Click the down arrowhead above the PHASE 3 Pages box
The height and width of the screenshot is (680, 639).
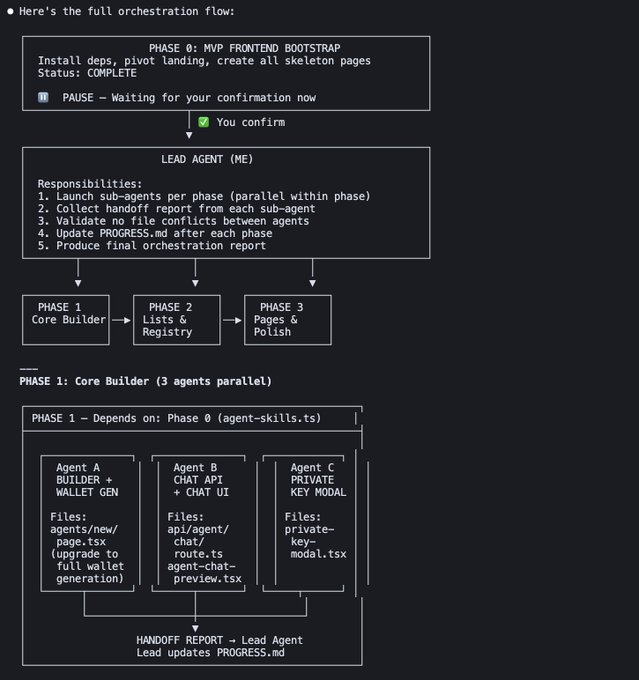(x=313, y=283)
